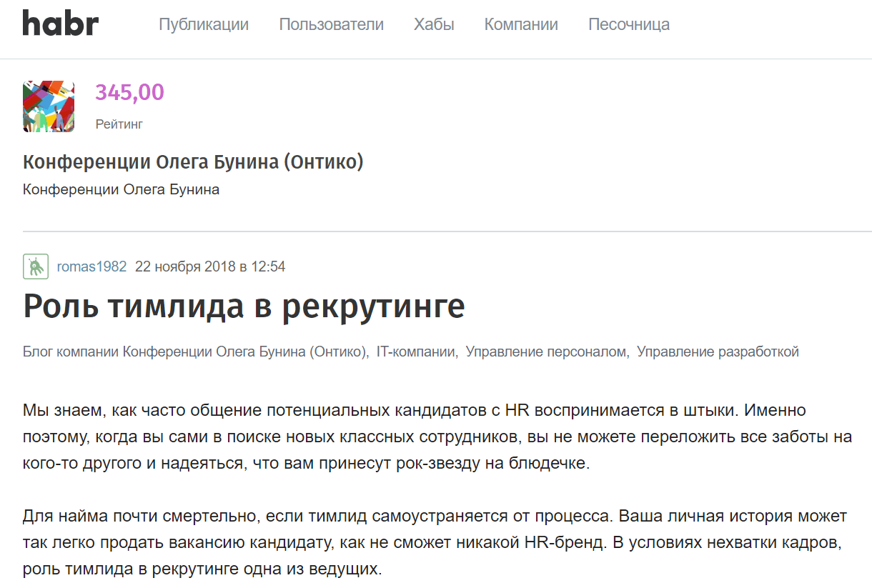This screenshot has width=872, height=588.
Task: Go to the Пользователи section
Action: 331,24
